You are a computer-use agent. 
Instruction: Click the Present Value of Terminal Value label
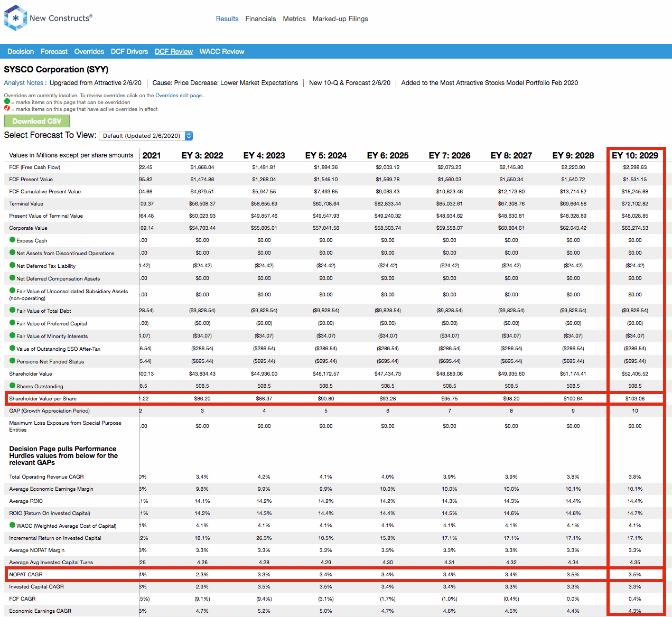pos(46,216)
